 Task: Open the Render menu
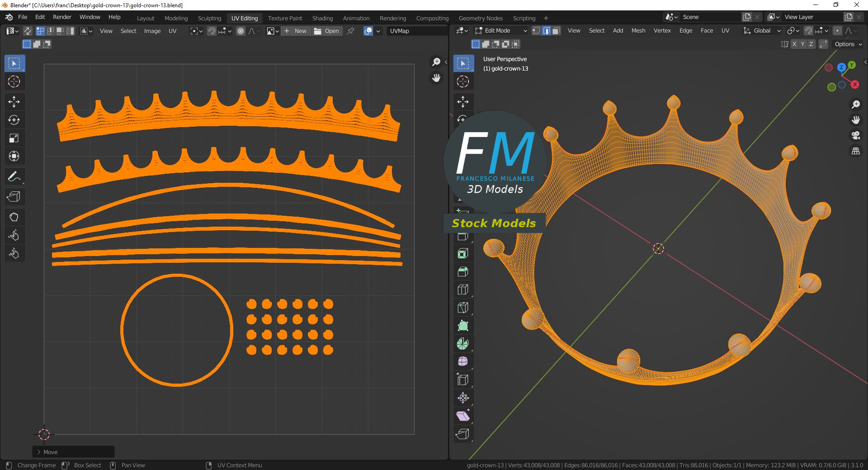[62, 17]
